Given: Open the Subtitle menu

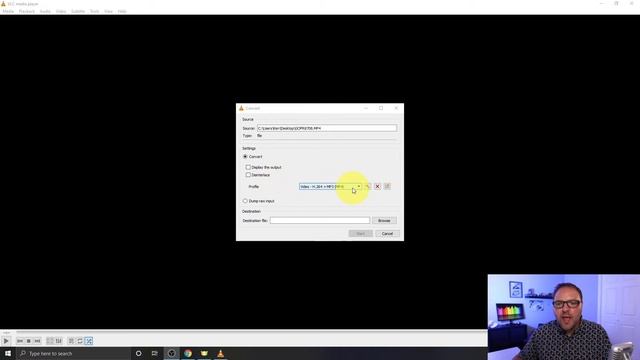Looking at the screenshot, I should coord(78,11).
